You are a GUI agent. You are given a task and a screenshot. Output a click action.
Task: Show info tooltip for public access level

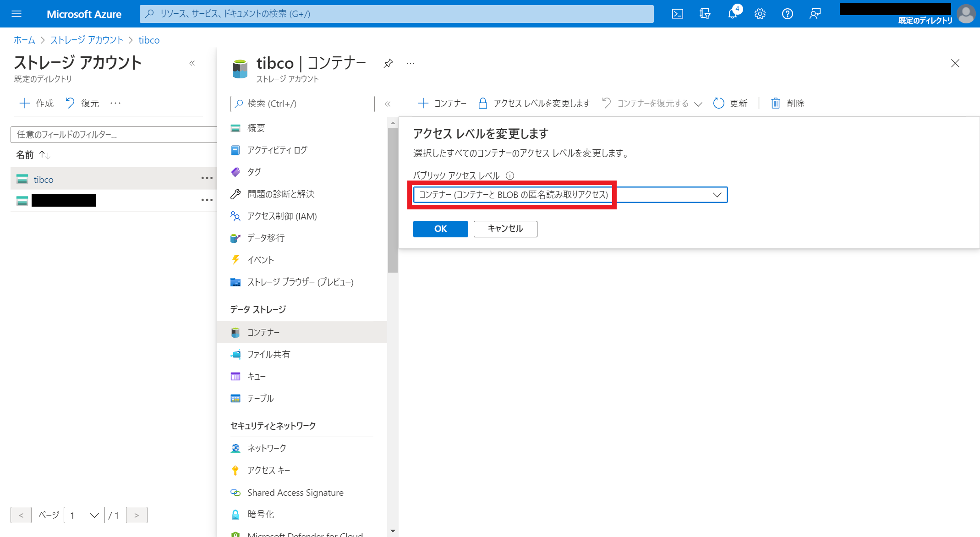pyautogui.click(x=510, y=175)
